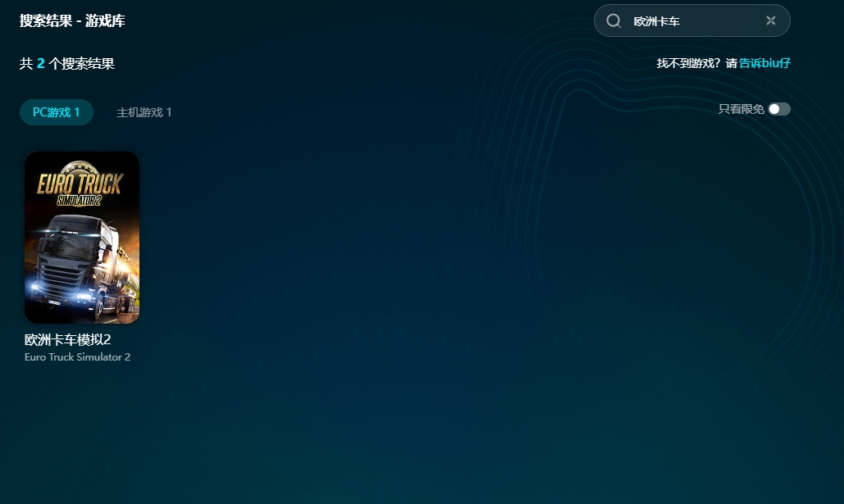Click the 共 2 个搜索结果 count text

pos(66,63)
